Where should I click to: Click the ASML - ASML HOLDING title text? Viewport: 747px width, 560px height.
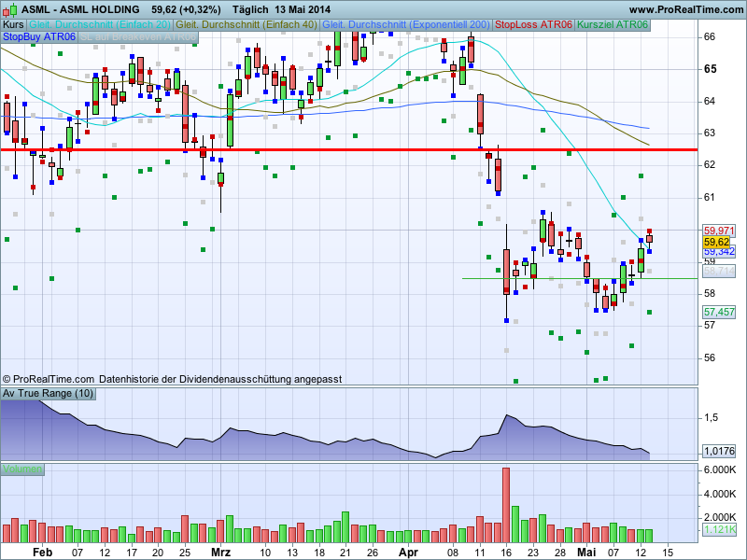pyautogui.click(x=80, y=9)
